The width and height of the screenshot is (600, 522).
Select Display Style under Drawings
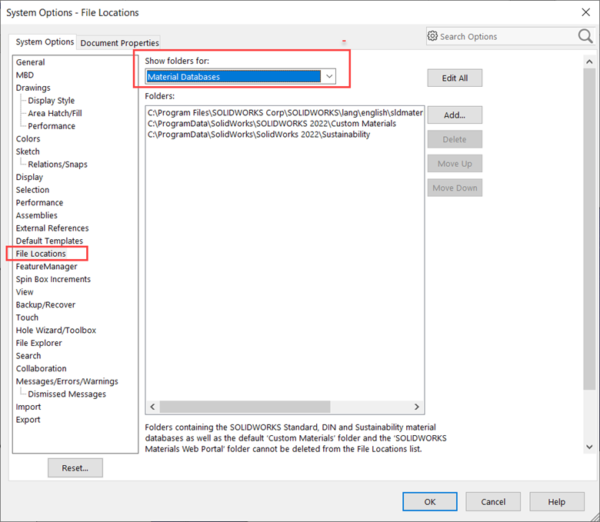51,100
